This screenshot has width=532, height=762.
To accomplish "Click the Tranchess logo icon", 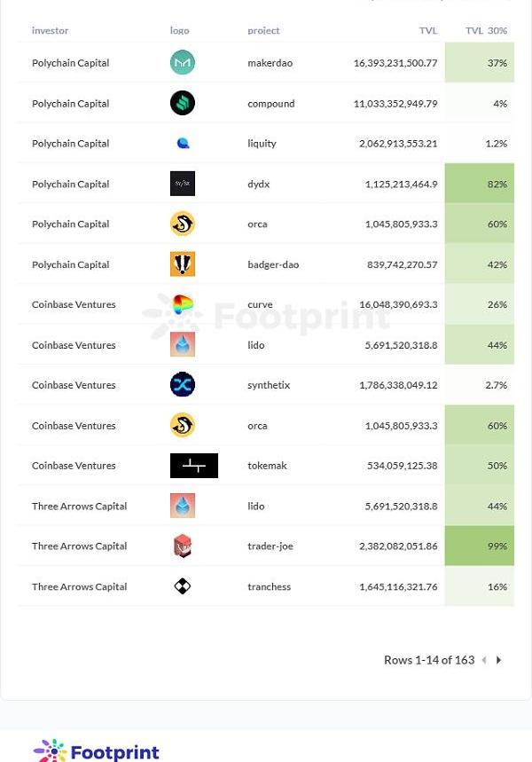I will (x=183, y=586).
